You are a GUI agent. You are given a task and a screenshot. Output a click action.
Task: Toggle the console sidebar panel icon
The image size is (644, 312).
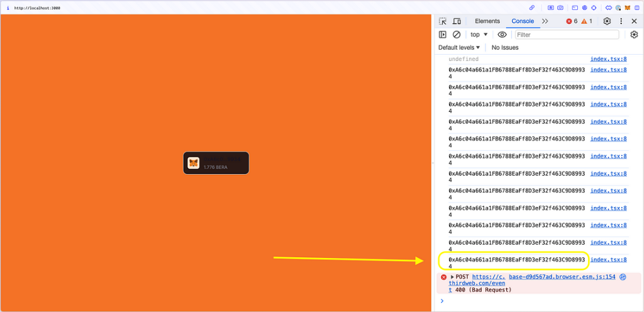coord(443,35)
